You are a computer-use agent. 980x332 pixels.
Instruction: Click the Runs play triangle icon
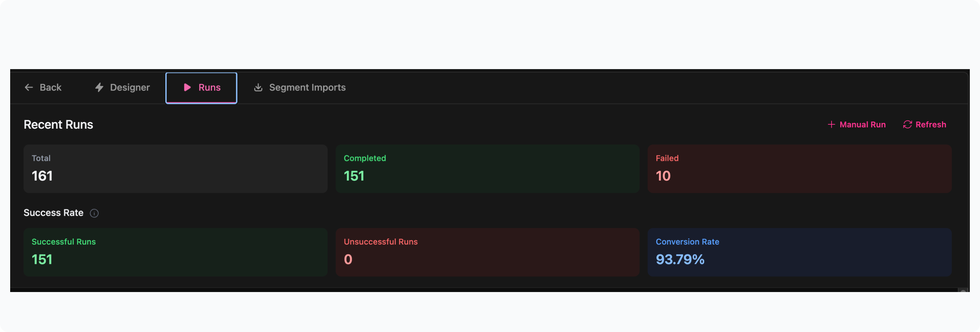pyautogui.click(x=187, y=87)
